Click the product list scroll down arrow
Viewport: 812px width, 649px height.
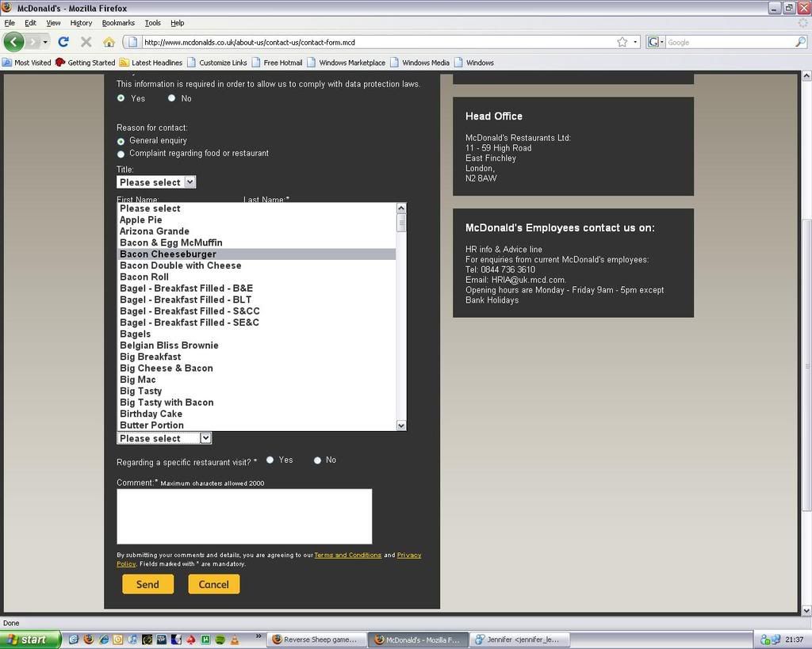pyautogui.click(x=401, y=426)
